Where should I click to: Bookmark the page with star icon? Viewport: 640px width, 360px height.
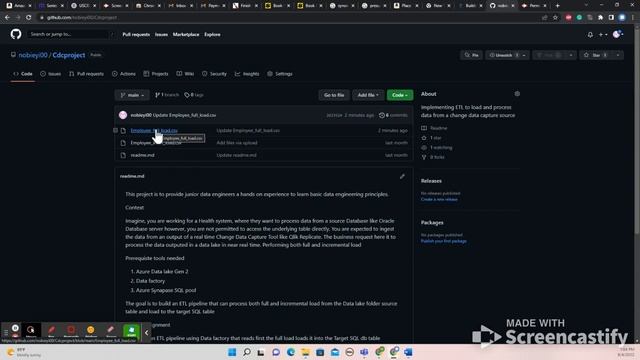pos(555,18)
